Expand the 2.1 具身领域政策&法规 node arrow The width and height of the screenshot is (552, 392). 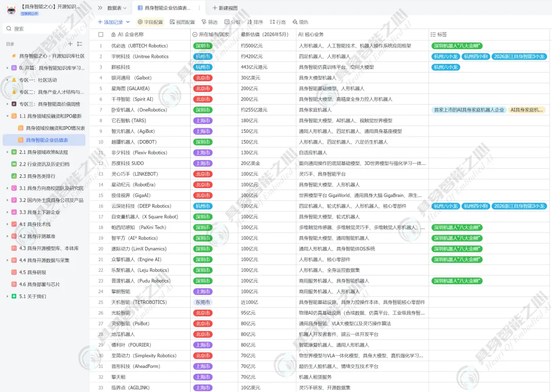pyautogui.click(x=7, y=152)
